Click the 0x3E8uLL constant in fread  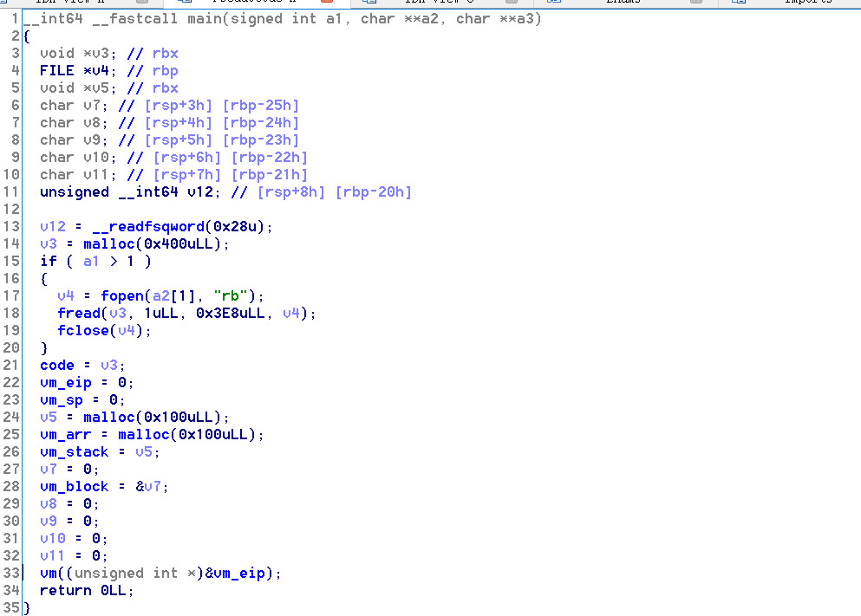230,314
